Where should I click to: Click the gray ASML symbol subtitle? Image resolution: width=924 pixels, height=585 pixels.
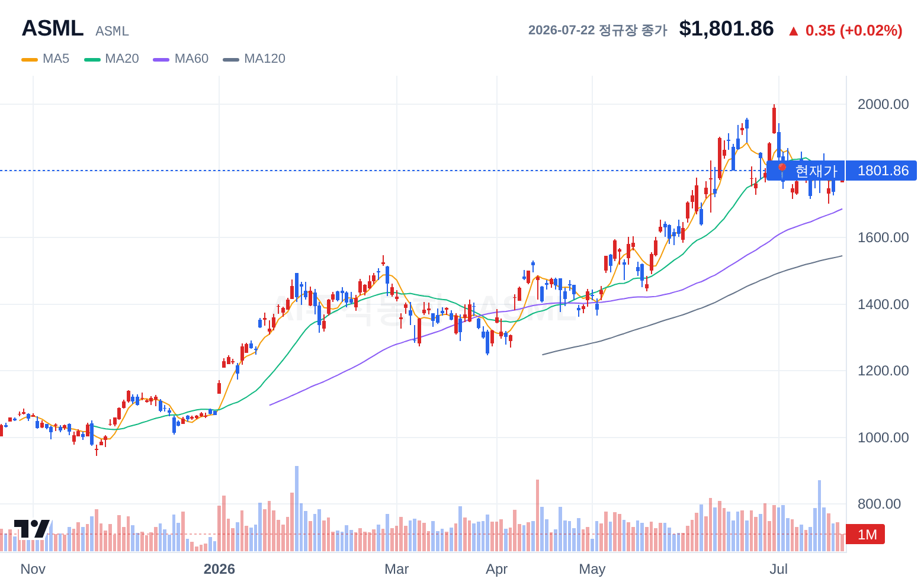112,31
